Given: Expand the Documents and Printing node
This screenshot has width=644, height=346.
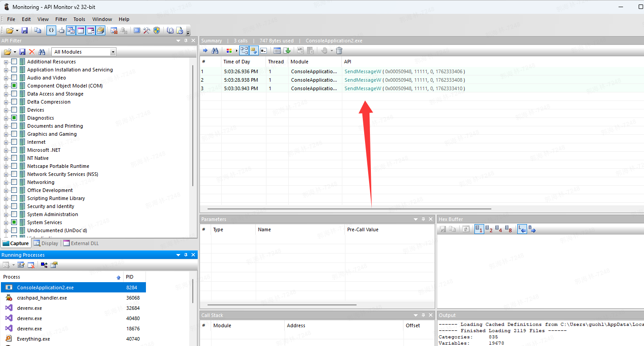Looking at the screenshot, I should point(6,126).
